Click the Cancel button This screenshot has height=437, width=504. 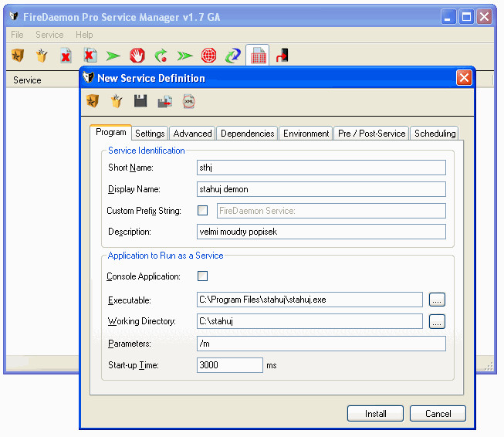point(438,413)
